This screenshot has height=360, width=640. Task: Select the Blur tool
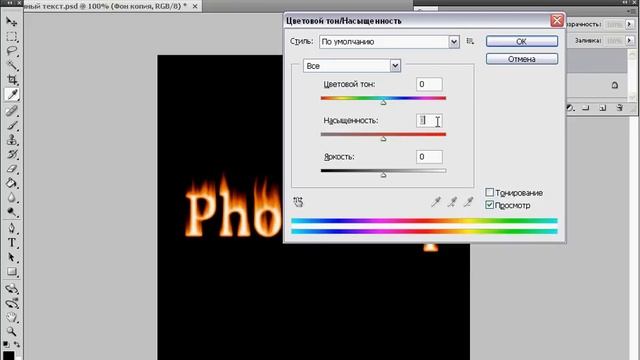pos(11,198)
